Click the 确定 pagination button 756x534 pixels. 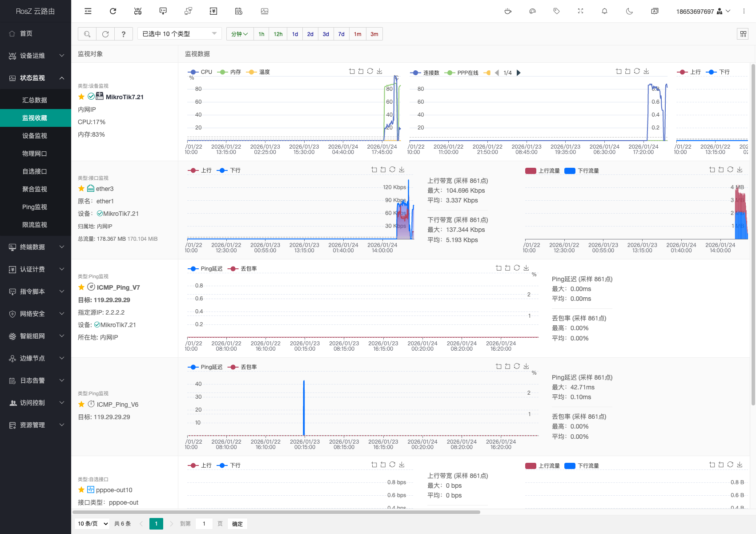[x=237, y=524]
